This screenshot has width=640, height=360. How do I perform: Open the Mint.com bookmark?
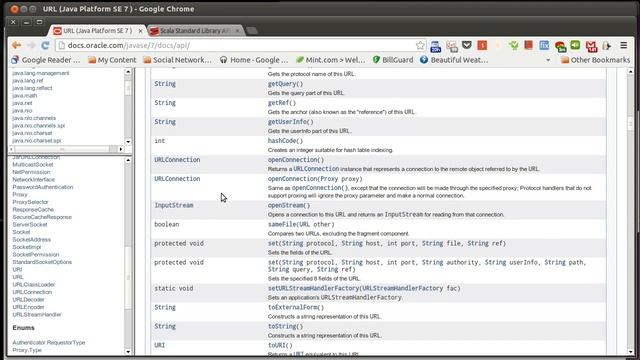331,60
